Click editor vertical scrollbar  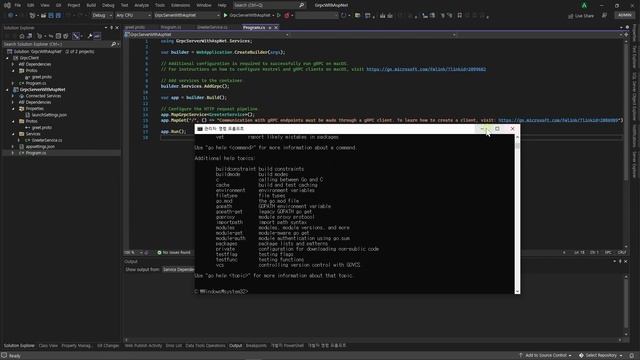[x=626, y=143]
